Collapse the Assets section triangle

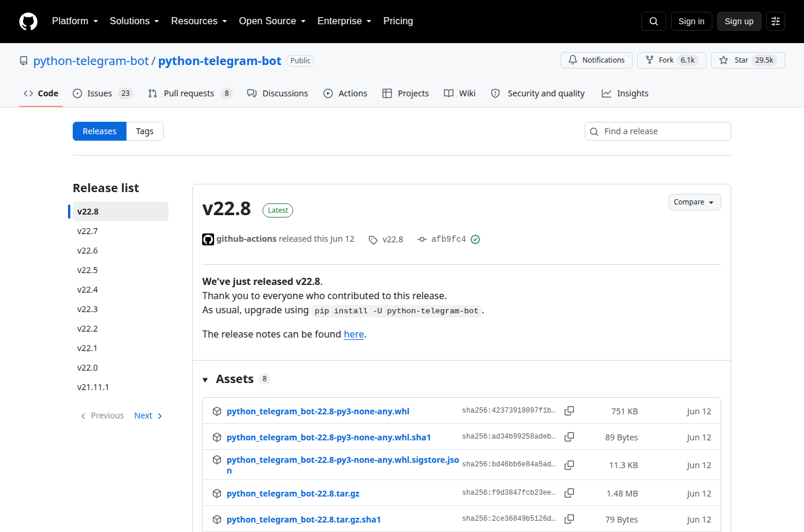[x=205, y=379]
